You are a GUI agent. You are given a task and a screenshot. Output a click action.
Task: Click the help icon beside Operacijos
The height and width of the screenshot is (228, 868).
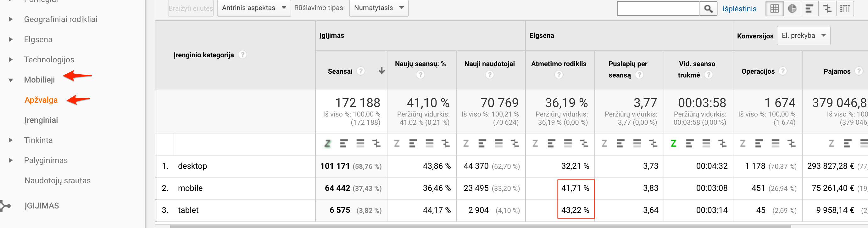click(x=783, y=71)
